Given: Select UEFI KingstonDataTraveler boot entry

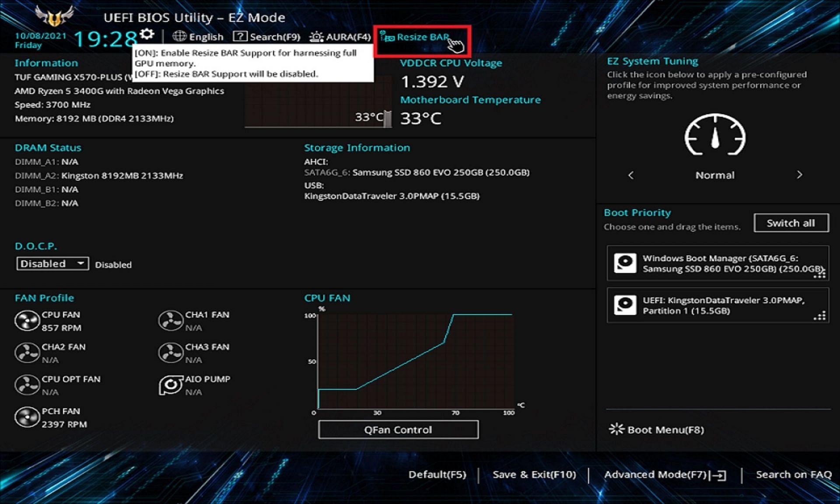Looking at the screenshot, I should pos(717,305).
